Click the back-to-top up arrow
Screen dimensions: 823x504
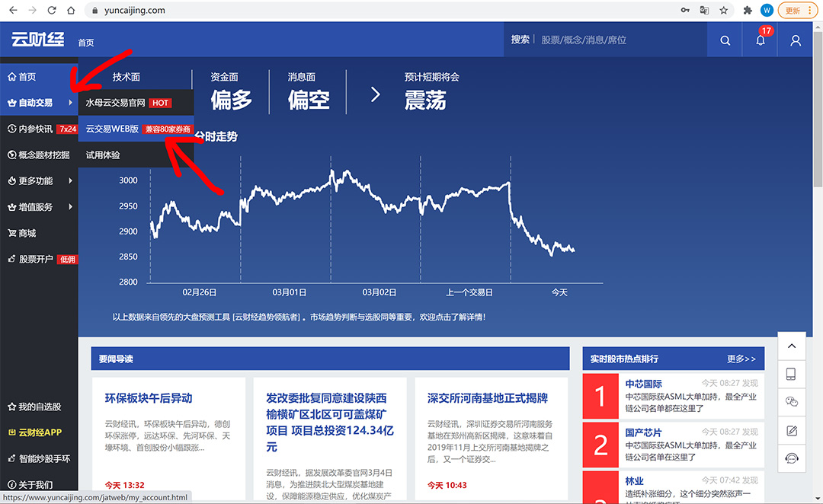click(x=792, y=346)
